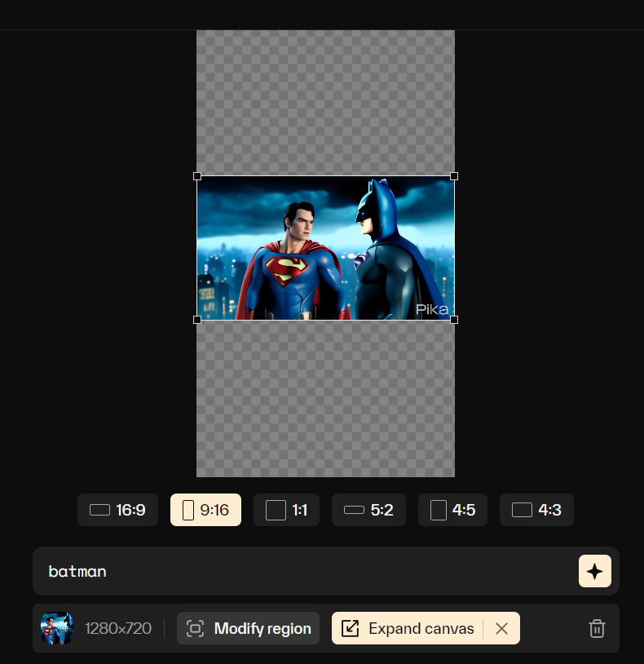The width and height of the screenshot is (644, 664).
Task: Click the sparkle generate button
Action: (x=594, y=571)
